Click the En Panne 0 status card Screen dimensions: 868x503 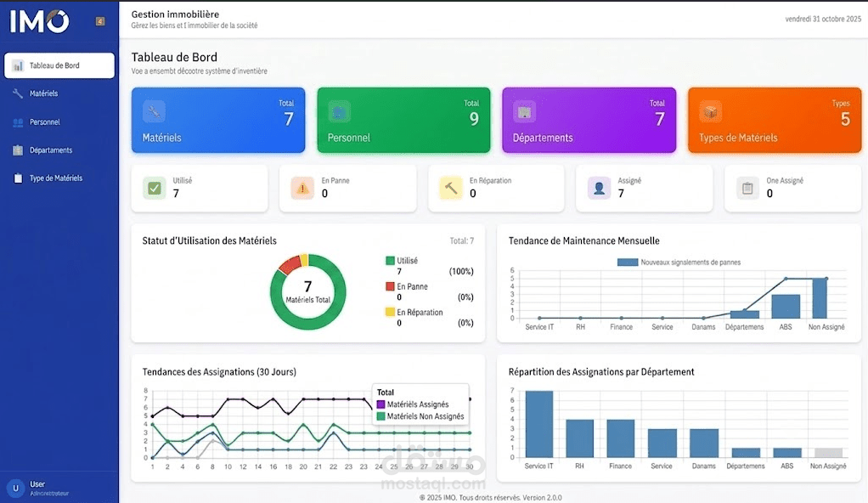click(x=347, y=189)
